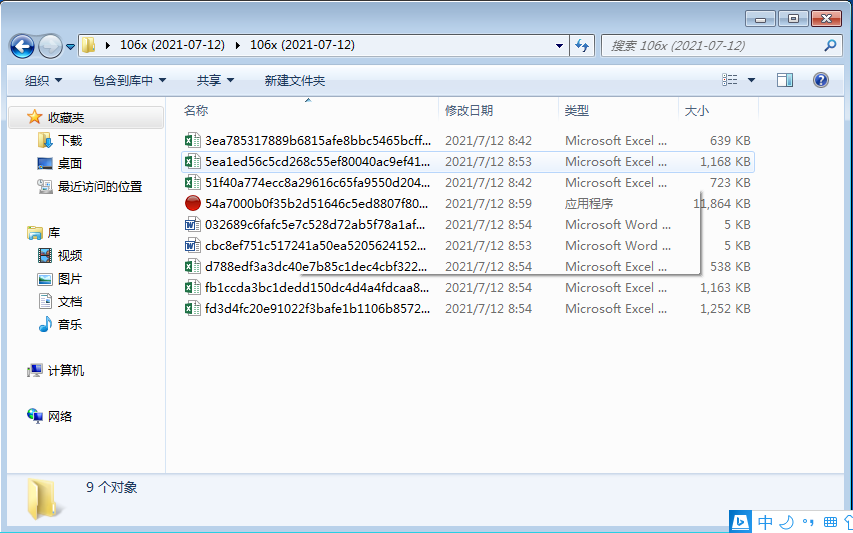Open the more view options dropdown arrow
This screenshot has height=533, width=853.
(x=751, y=80)
